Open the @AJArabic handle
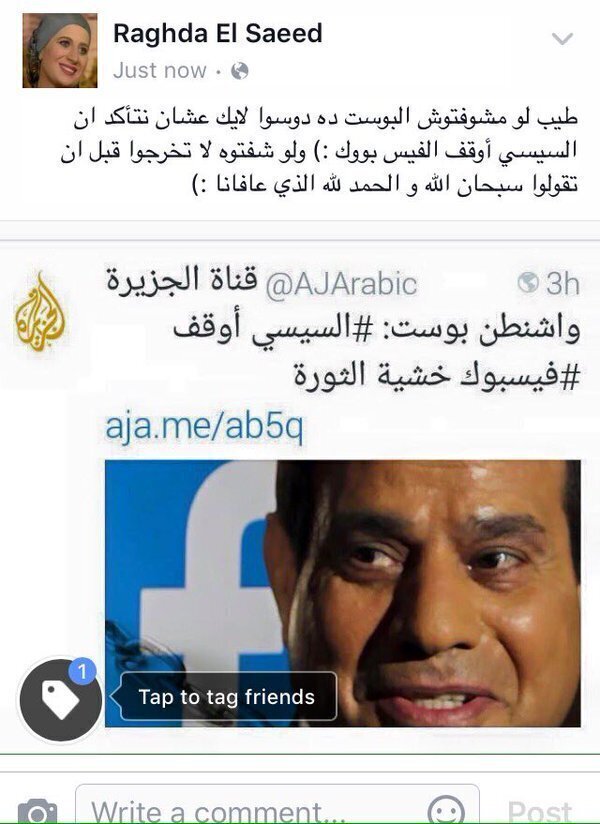600x824 pixels. point(341,284)
